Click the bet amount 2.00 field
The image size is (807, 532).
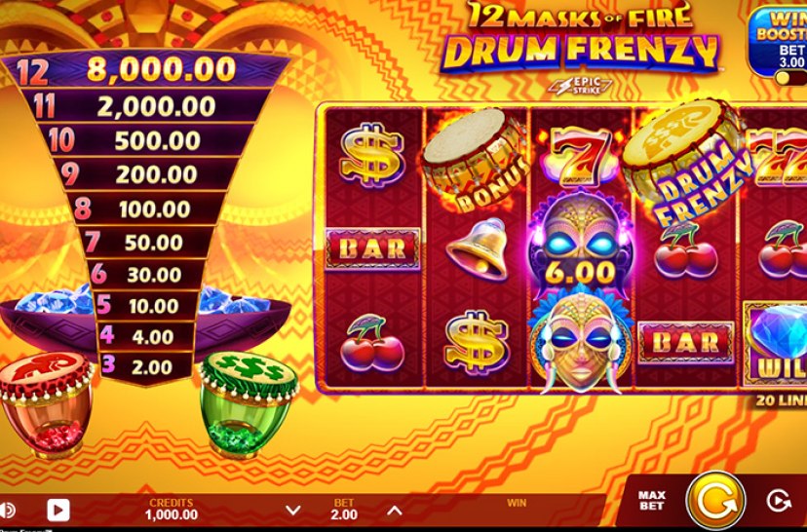coord(344,510)
